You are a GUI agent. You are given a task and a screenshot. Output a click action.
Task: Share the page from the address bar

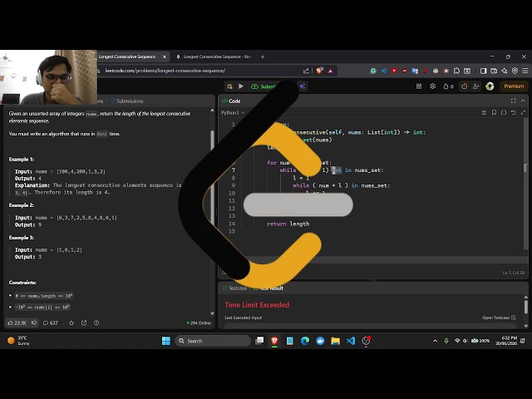[306, 71]
